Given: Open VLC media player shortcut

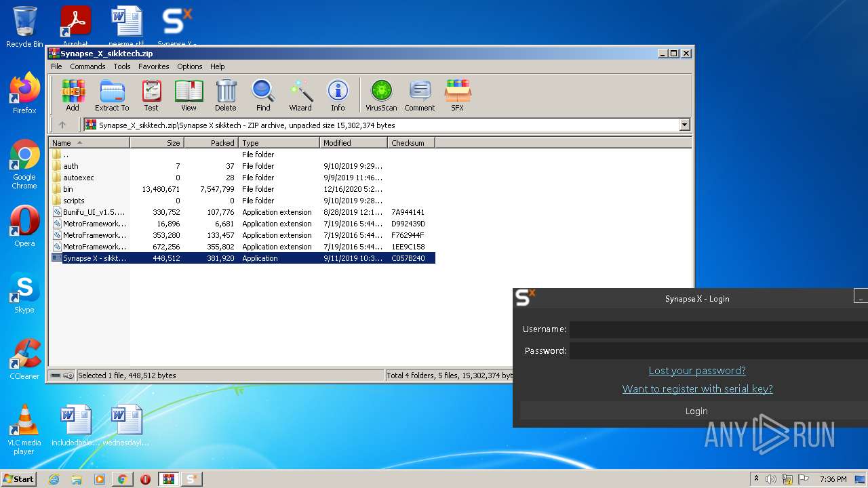Looking at the screenshot, I should point(24,430).
